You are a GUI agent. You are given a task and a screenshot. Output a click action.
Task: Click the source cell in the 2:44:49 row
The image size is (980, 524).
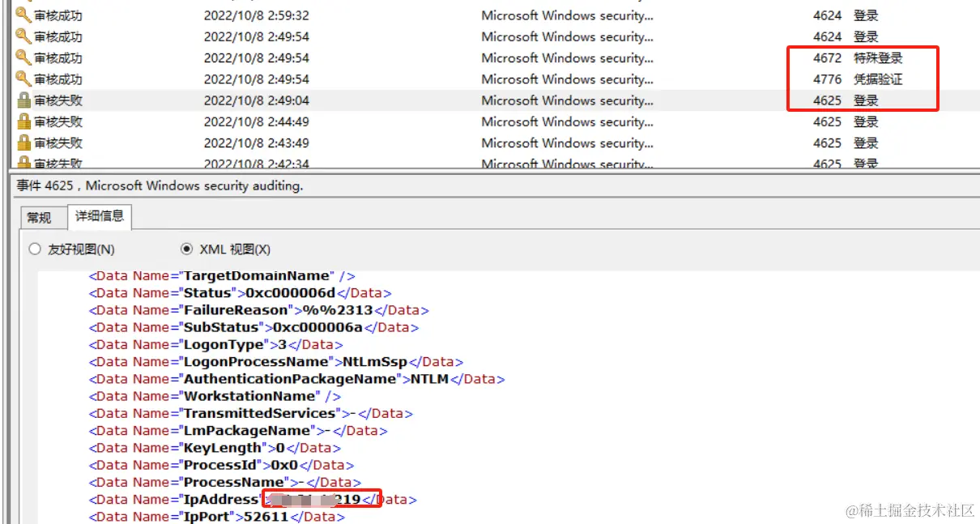567,121
